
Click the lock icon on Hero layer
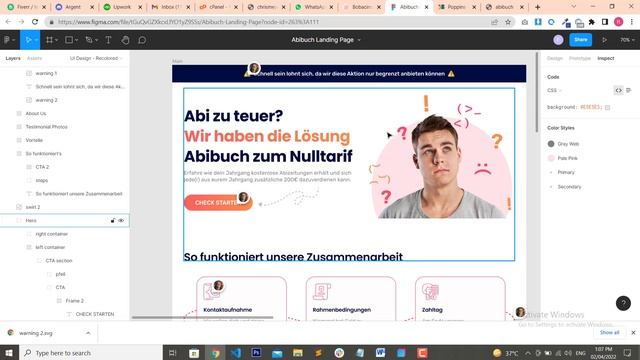pyautogui.click(x=113, y=220)
